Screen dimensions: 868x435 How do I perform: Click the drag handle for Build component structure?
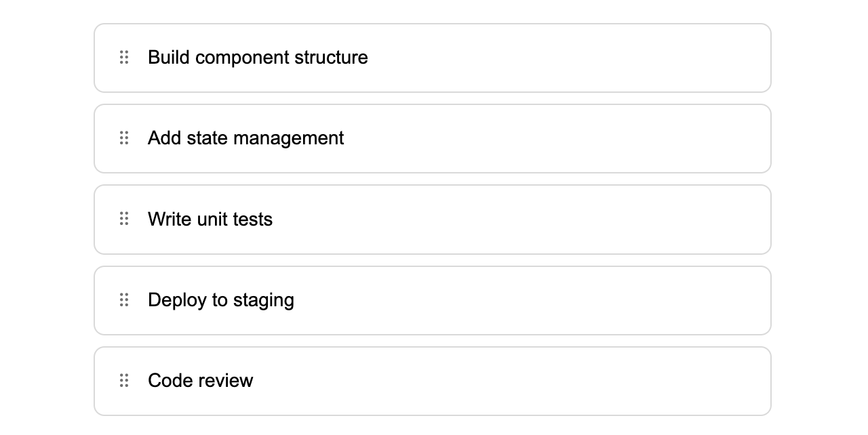pyautogui.click(x=124, y=58)
